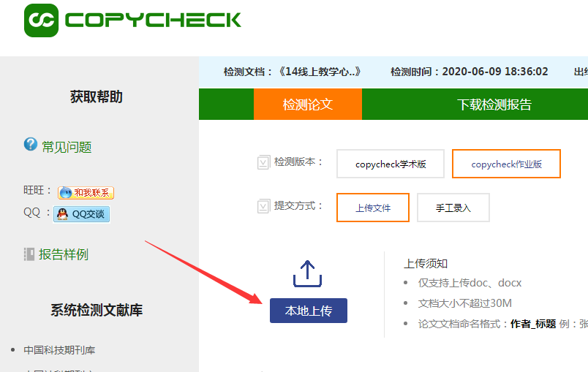The height and width of the screenshot is (372, 588).
Task: Click the checkmark icon beside 提交方式
Action: (x=263, y=206)
